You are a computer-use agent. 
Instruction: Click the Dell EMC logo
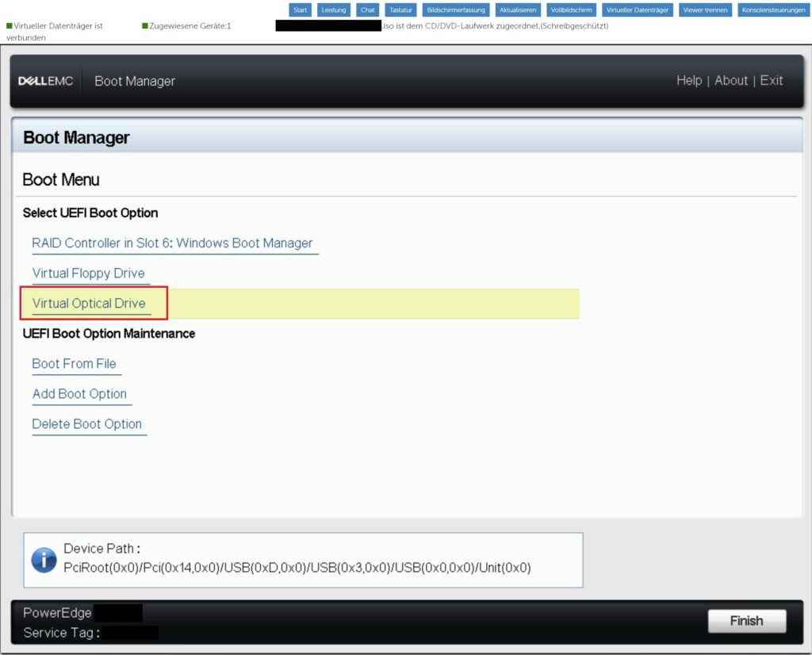tap(46, 80)
